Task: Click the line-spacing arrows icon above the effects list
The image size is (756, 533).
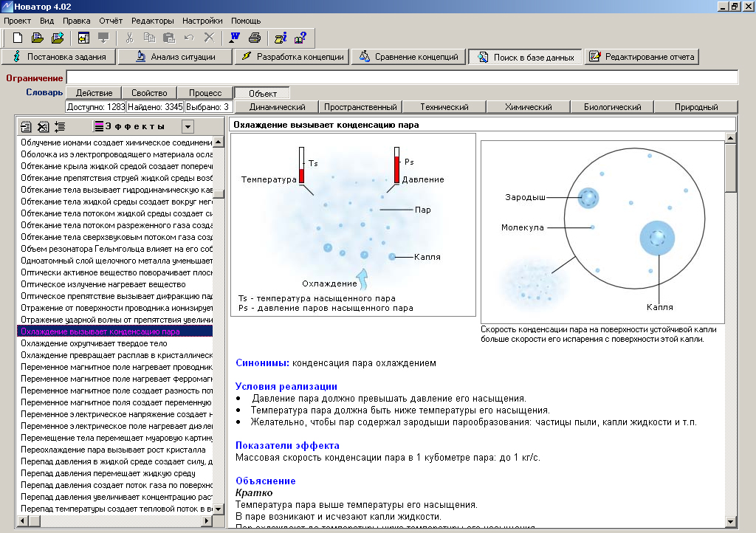Action: pos(60,127)
